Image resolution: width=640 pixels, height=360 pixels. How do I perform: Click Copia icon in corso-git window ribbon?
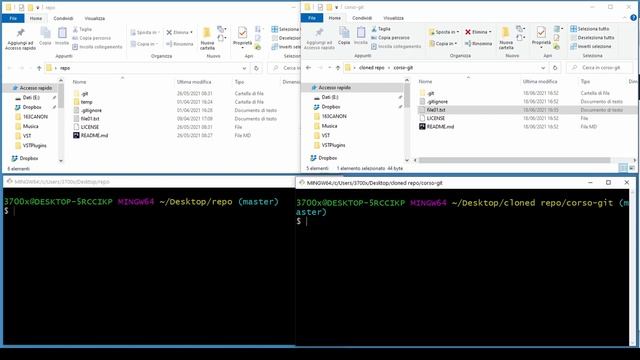coord(344,36)
